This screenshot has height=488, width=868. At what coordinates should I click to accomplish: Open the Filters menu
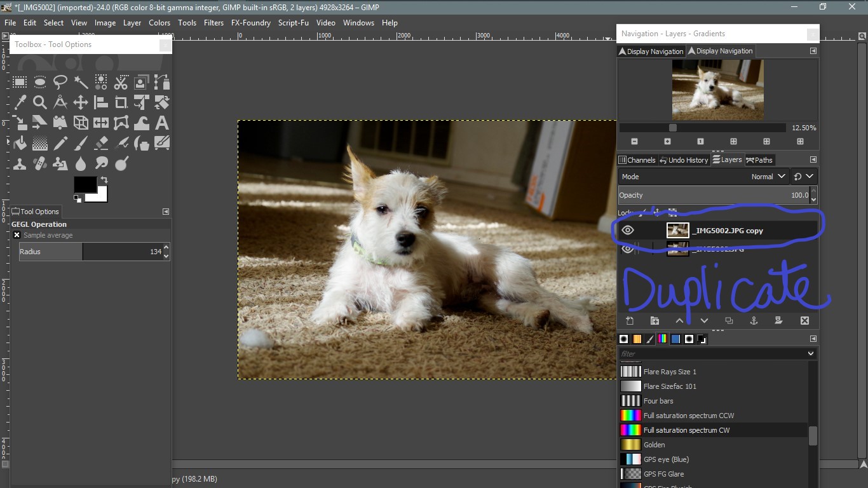point(214,22)
